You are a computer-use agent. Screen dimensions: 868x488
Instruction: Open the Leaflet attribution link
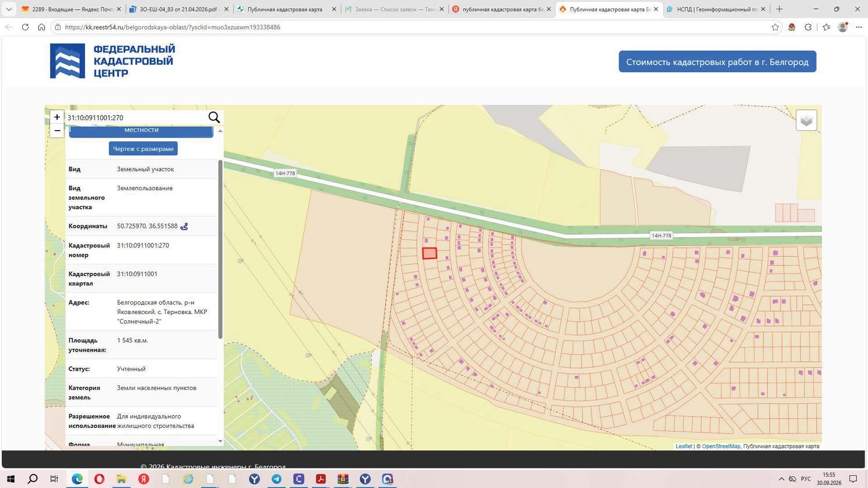click(x=683, y=446)
